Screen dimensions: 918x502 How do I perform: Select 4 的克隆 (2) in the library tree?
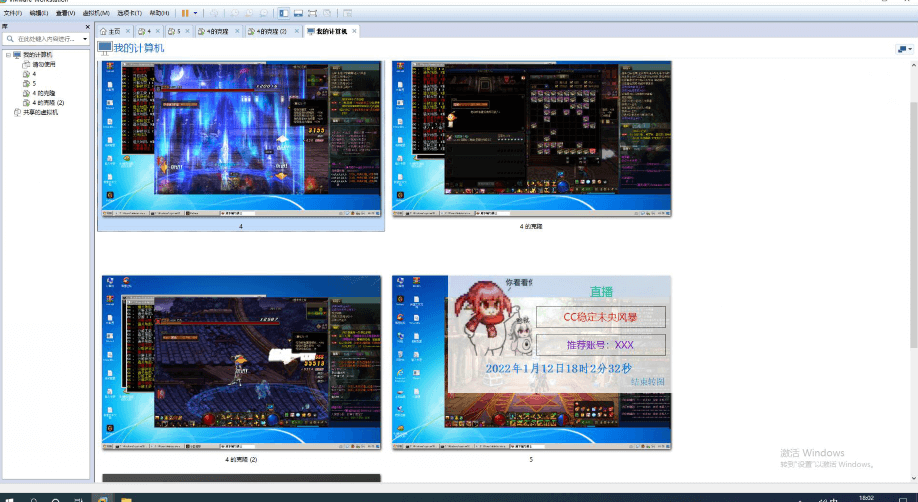point(48,103)
